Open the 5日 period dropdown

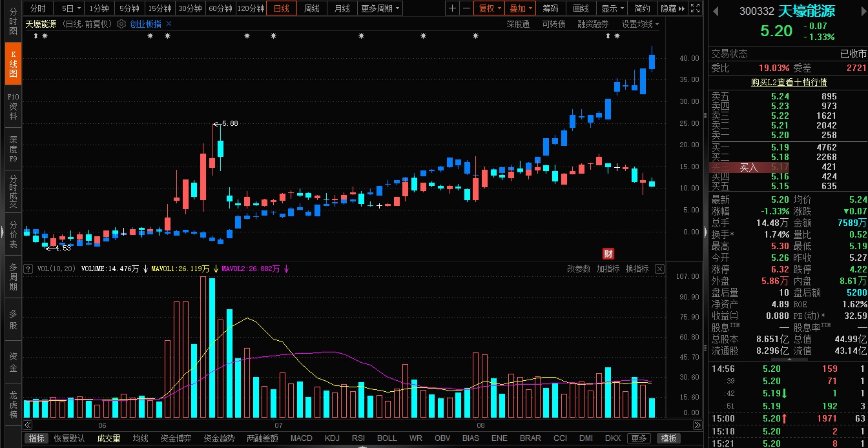coord(71,8)
